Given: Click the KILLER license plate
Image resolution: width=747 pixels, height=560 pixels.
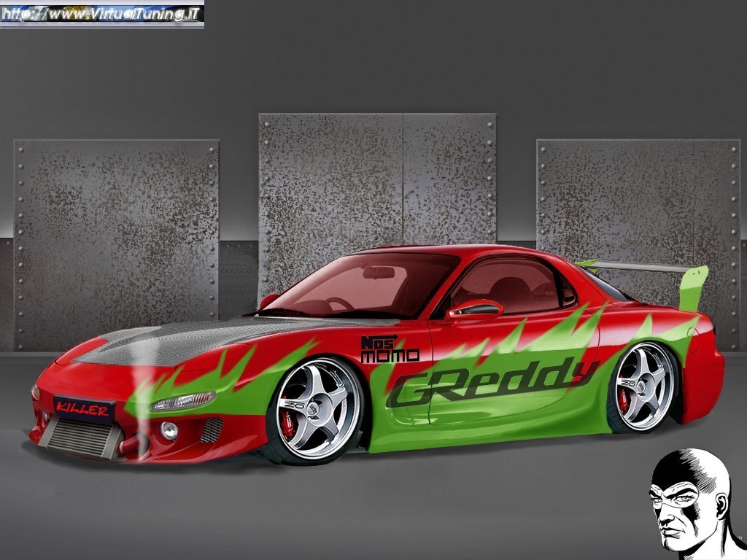Looking at the screenshot, I should coord(84,410).
